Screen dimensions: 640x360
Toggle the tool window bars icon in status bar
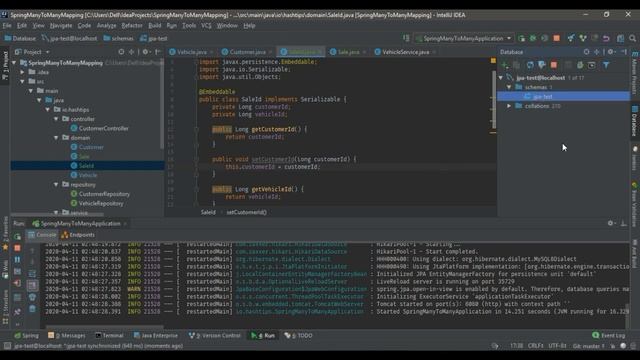tap(7, 346)
